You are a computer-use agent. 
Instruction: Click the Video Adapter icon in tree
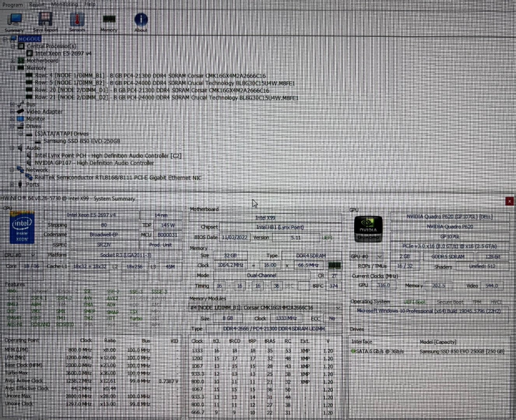[20, 112]
